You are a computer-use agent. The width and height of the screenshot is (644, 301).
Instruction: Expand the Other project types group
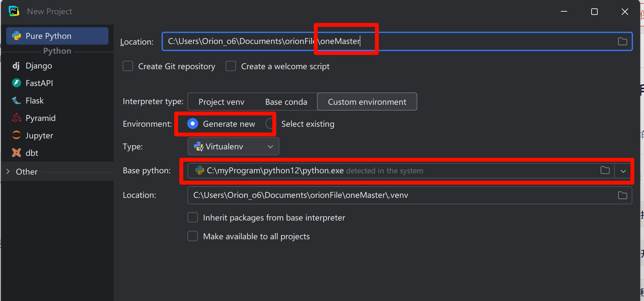8,172
